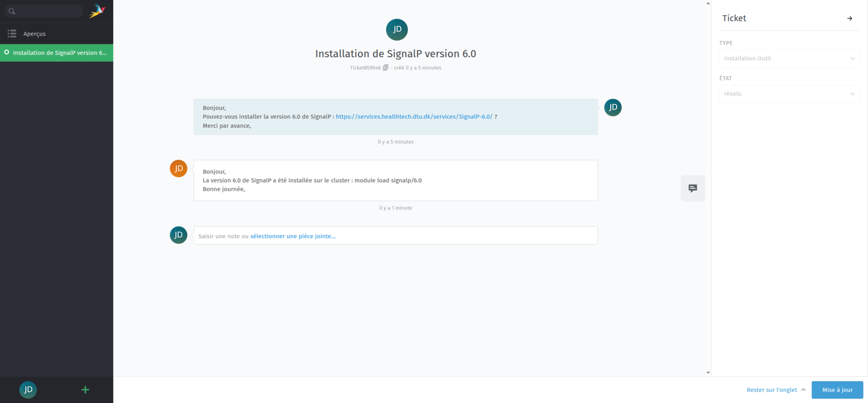Open the Aperçus list icon
Viewport: 868px width, 403px height.
(x=12, y=34)
